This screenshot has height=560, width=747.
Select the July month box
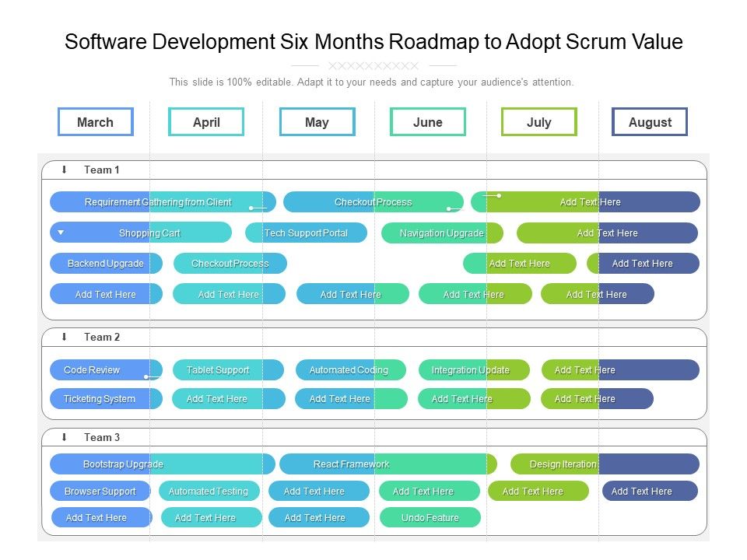538,122
